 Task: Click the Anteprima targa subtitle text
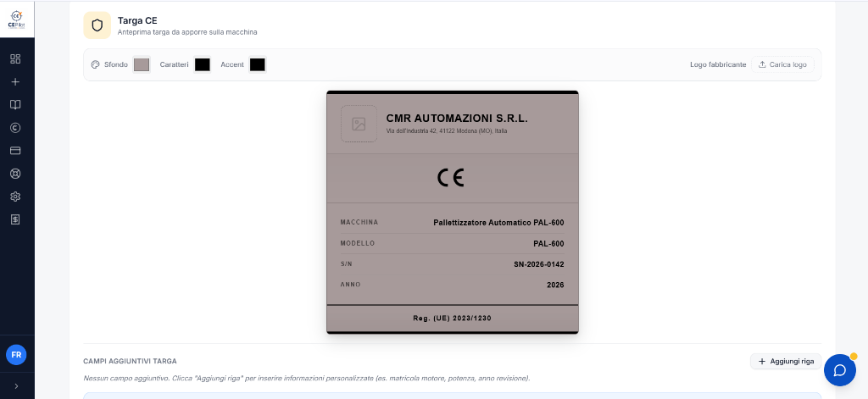[187, 33]
